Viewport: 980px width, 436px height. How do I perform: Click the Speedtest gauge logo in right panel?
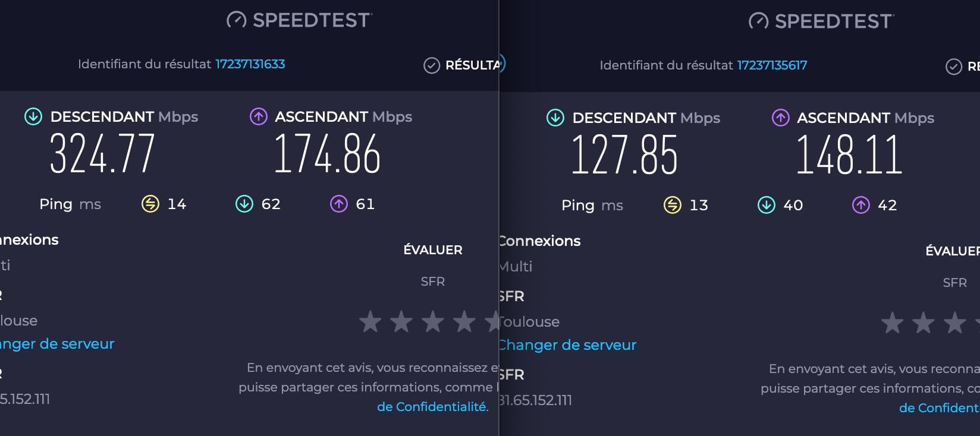758,22
